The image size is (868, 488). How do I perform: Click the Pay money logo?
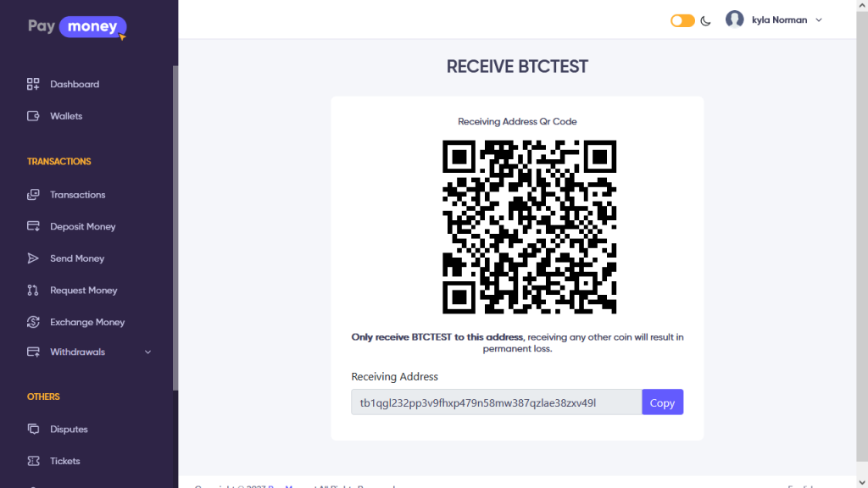[x=76, y=27]
